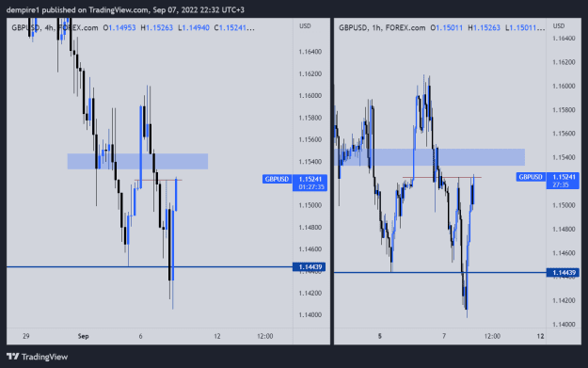Click the "7" date on 1h time axis
This screenshot has height=368, width=588.
point(444,336)
